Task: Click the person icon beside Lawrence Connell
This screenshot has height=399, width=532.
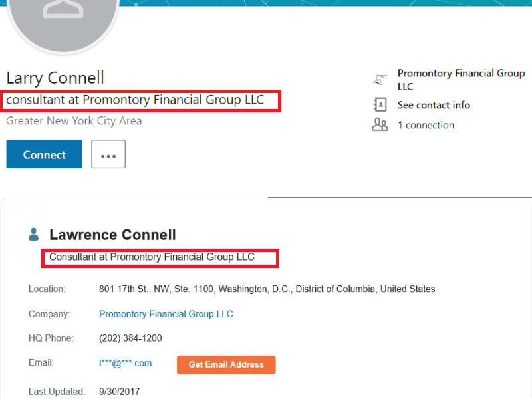Action: pyautogui.click(x=34, y=235)
